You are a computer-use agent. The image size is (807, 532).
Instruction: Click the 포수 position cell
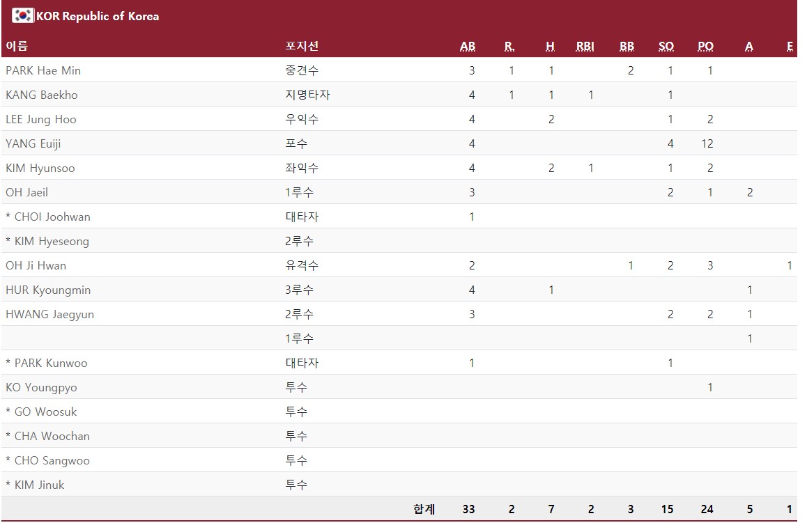[296, 143]
